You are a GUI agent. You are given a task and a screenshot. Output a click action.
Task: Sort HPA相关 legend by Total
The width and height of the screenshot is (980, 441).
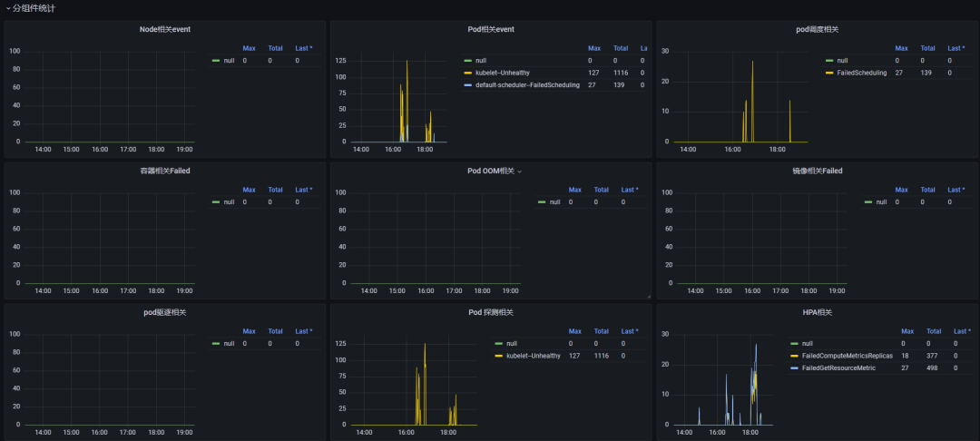tap(934, 332)
